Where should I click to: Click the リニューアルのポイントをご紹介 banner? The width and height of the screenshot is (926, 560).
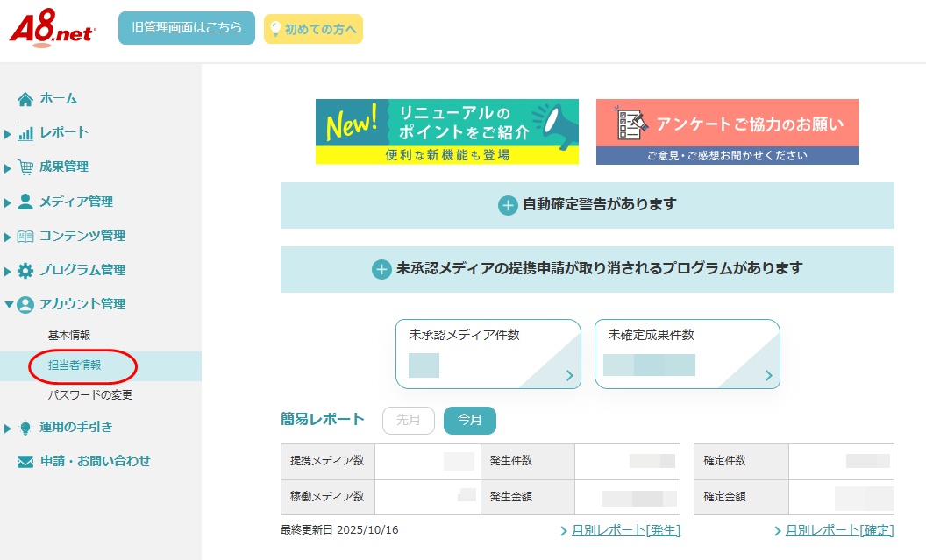[446, 131]
